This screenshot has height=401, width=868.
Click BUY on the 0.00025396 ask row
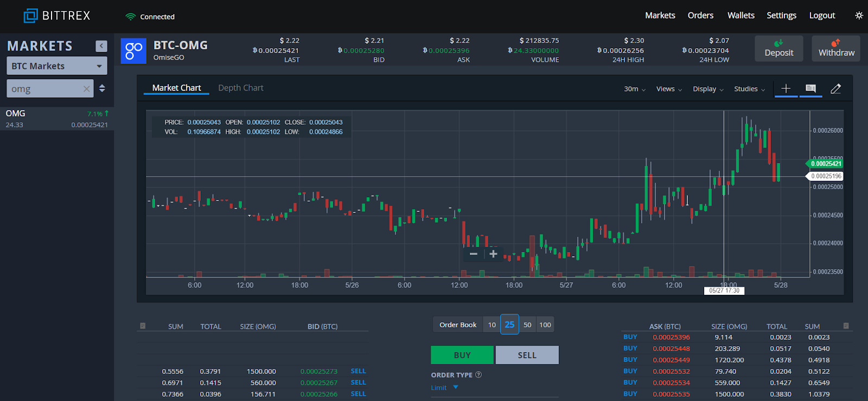[x=630, y=337]
